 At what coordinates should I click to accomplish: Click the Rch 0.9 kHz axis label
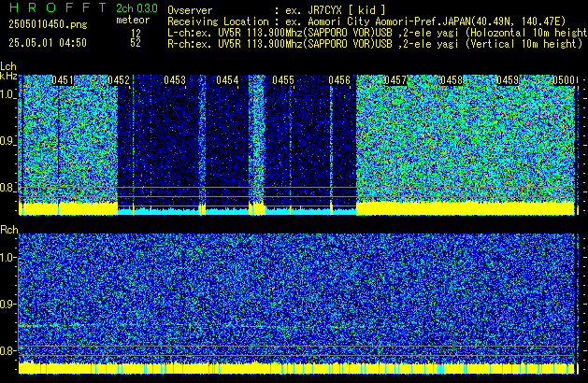(7, 304)
